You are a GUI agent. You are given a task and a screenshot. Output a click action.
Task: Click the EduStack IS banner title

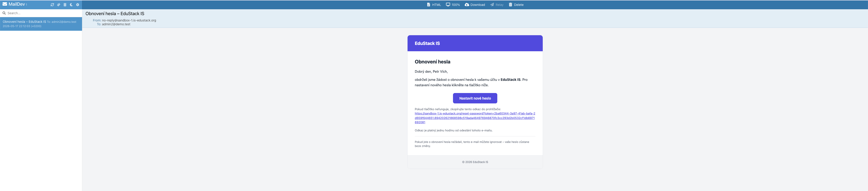[x=427, y=43]
